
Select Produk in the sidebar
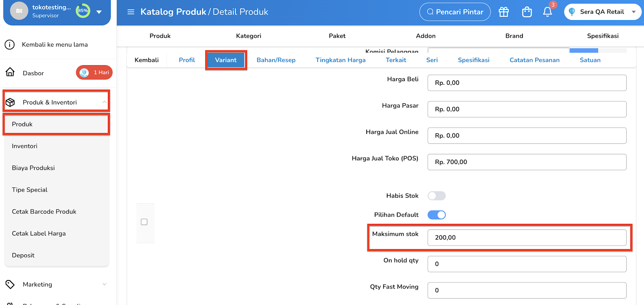tap(56, 124)
